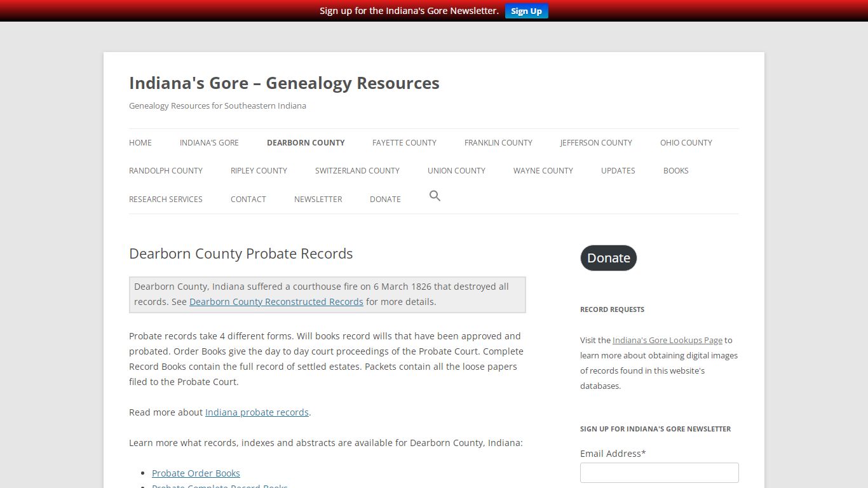The width and height of the screenshot is (868, 488).
Task: Select Ripley County menu item
Action: pos(259,171)
